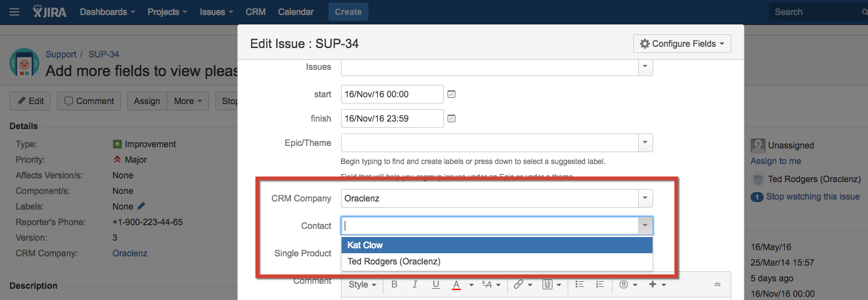Expand the CRM Company dropdown
Image resolution: width=868 pixels, height=300 pixels.
click(644, 198)
